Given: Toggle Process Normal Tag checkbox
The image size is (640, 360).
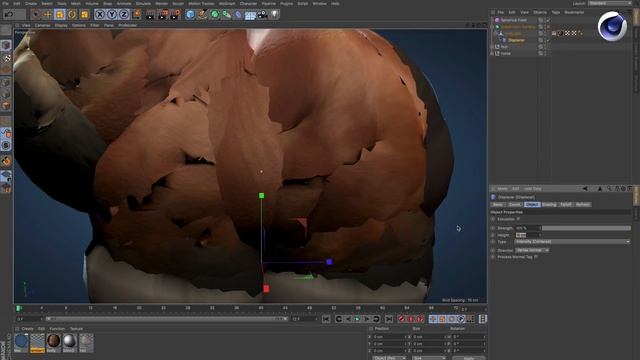Looking at the screenshot, I should pos(536,257).
